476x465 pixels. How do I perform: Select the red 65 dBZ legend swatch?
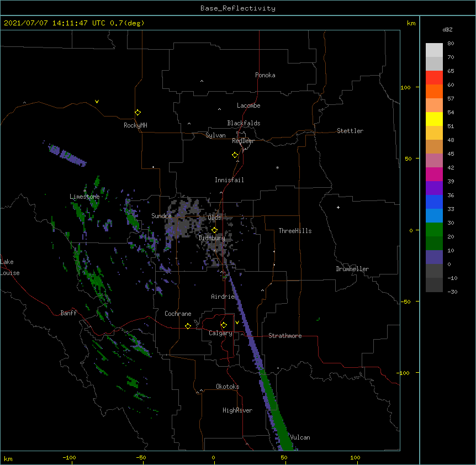(x=434, y=77)
